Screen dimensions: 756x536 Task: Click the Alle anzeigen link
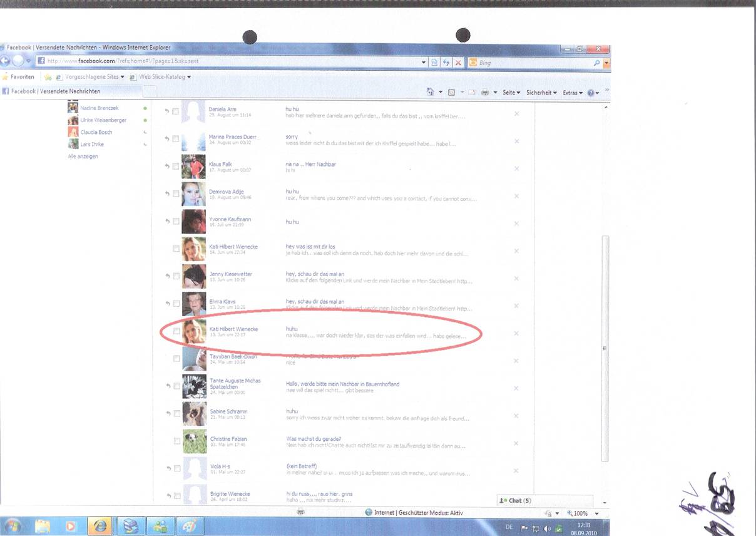[83, 157]
